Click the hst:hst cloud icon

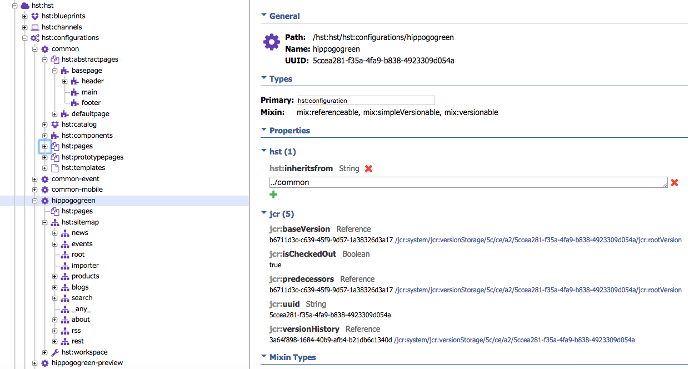pos(25,5)
